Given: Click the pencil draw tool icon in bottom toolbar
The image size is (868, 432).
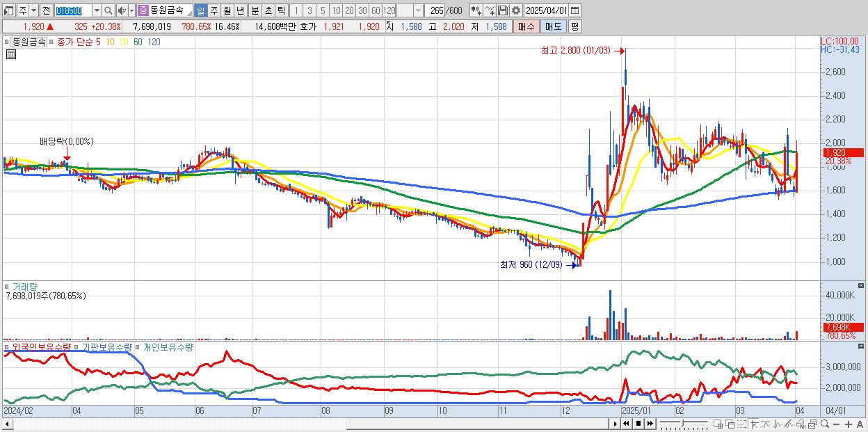Looking at the screenshot, I should (789, 424).
